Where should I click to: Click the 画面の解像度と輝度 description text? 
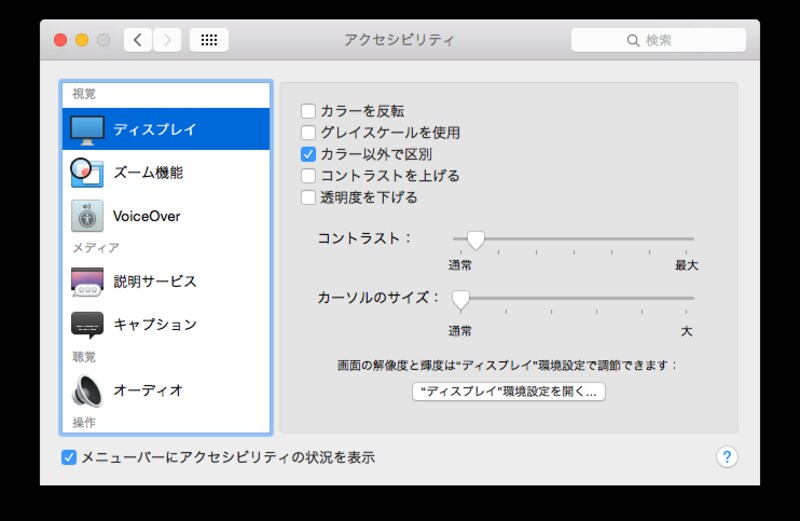point(508,365)
